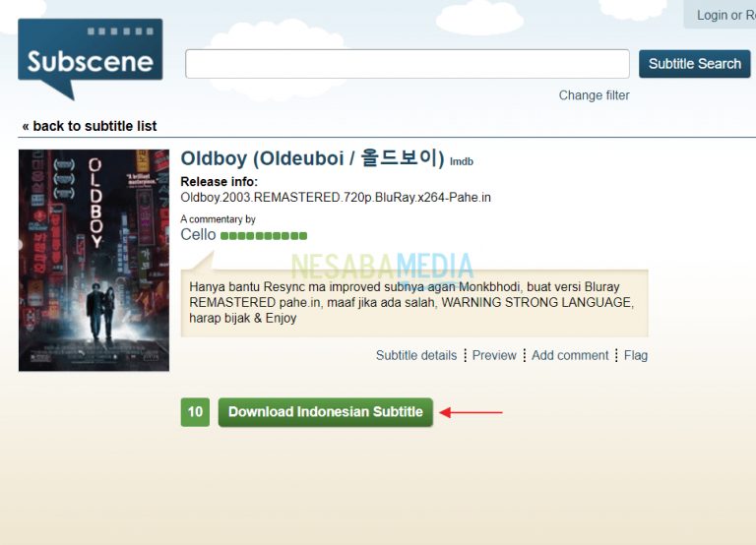
Task: Click the 'A commentary by' label
Action: [x=218, y=219]
